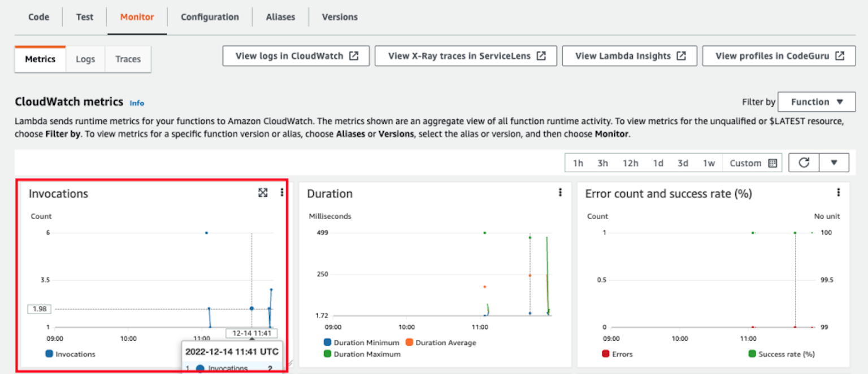Open the Info link next to CloudWatch metrics
The image size is (868, 374).
[137, 102]
